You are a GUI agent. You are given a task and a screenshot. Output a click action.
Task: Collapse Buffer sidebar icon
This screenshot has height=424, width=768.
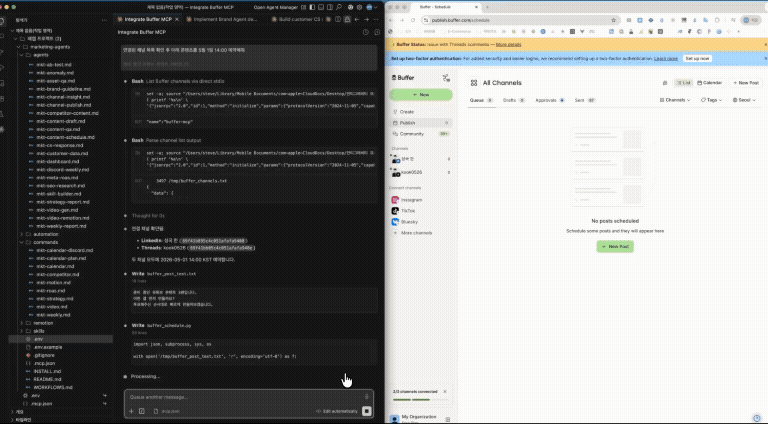click(x=446, y=78)
